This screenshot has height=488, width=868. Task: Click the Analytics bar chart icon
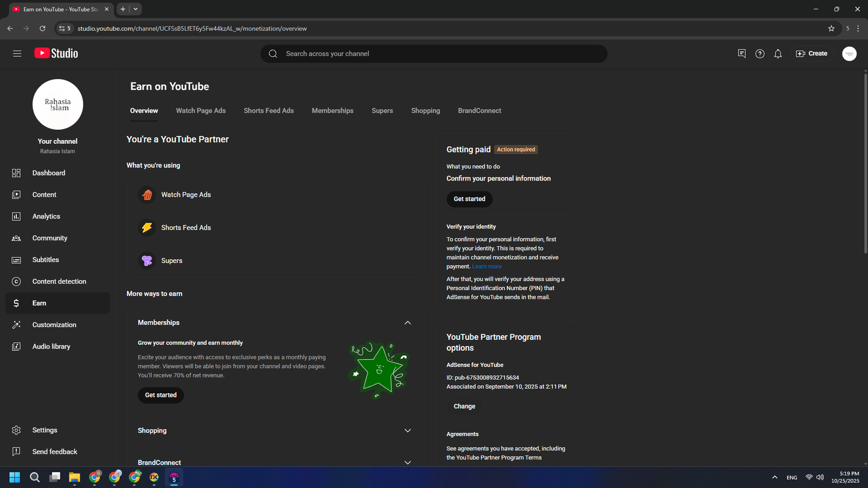click(16, 216)
